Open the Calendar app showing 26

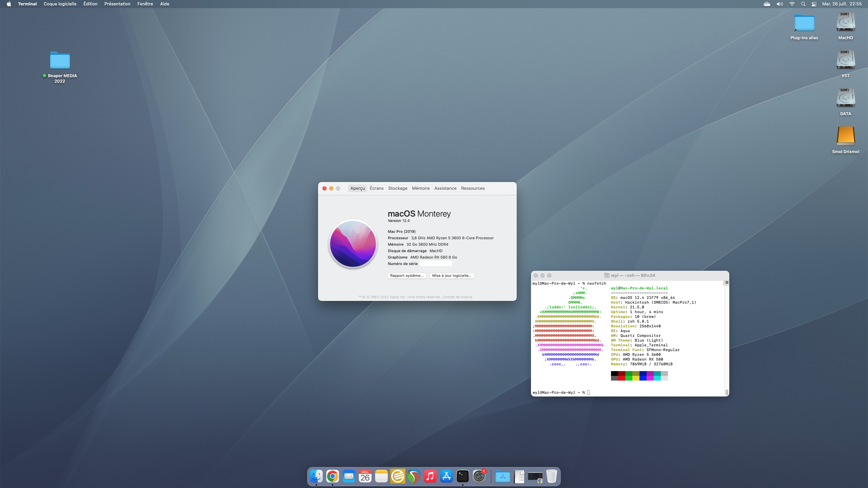coord(365,476)
